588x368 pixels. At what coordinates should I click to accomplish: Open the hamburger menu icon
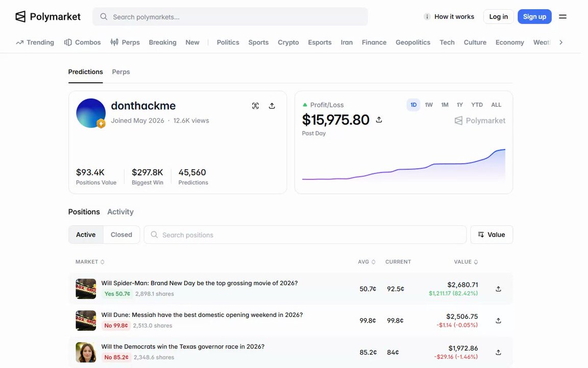(562, 16)
